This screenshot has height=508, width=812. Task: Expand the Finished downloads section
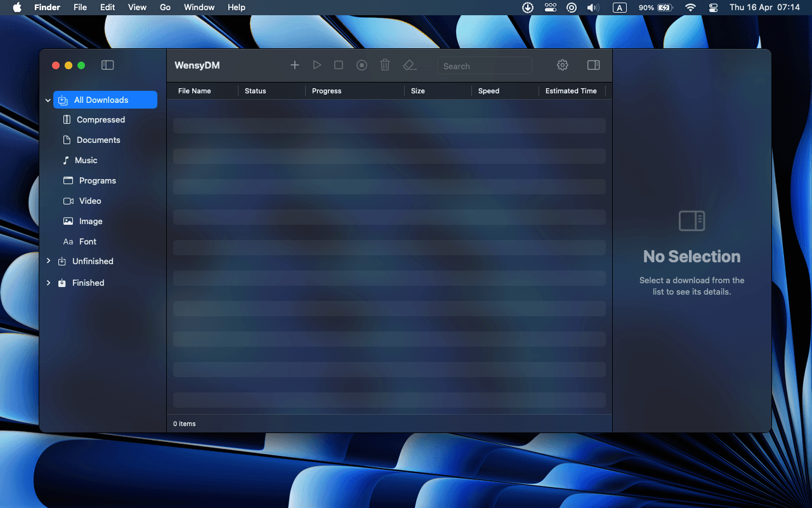48,283
